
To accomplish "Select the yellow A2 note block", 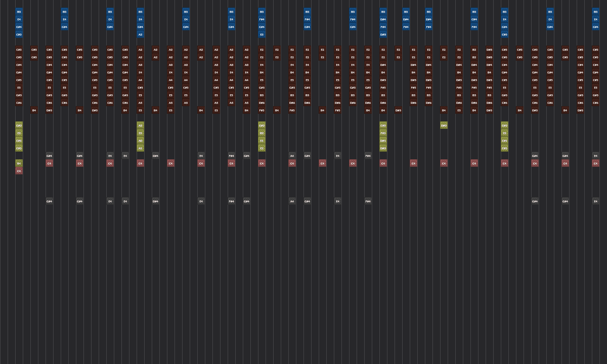I will pos(140,126).
